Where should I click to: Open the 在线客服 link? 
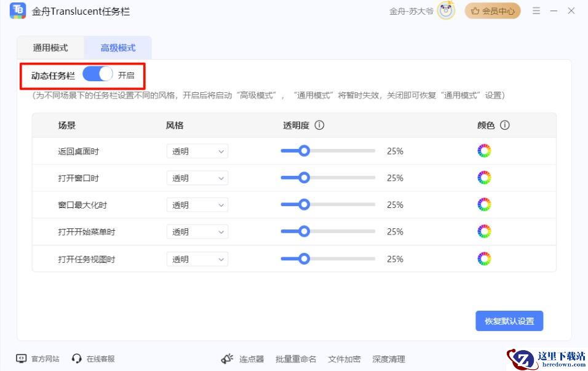click(100, 359)
